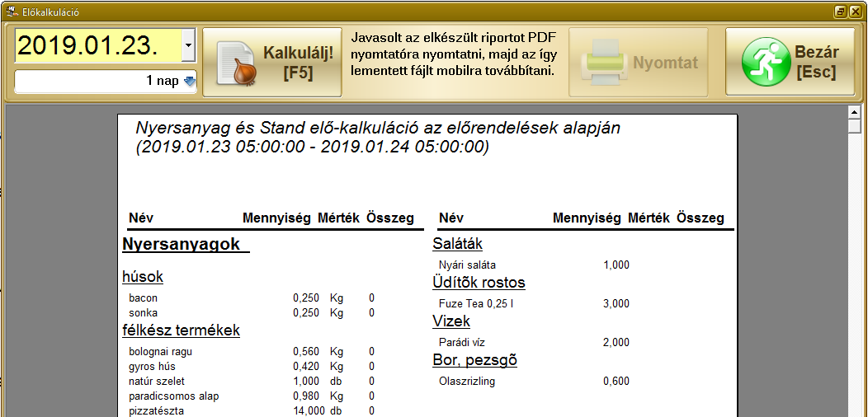Click the "Üdítők rostos" category heading
The image size is (868, 417).
click(x=479, y=283)
